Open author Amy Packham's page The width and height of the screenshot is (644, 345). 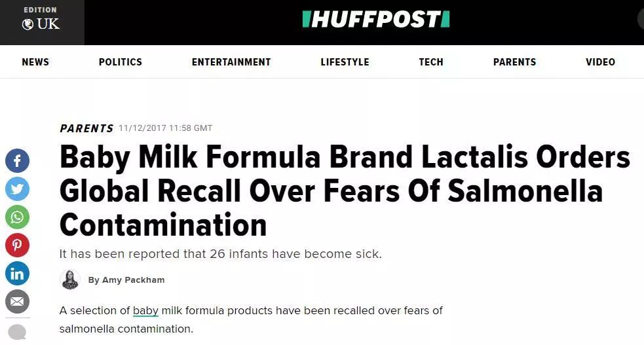[x=126, y=280]
